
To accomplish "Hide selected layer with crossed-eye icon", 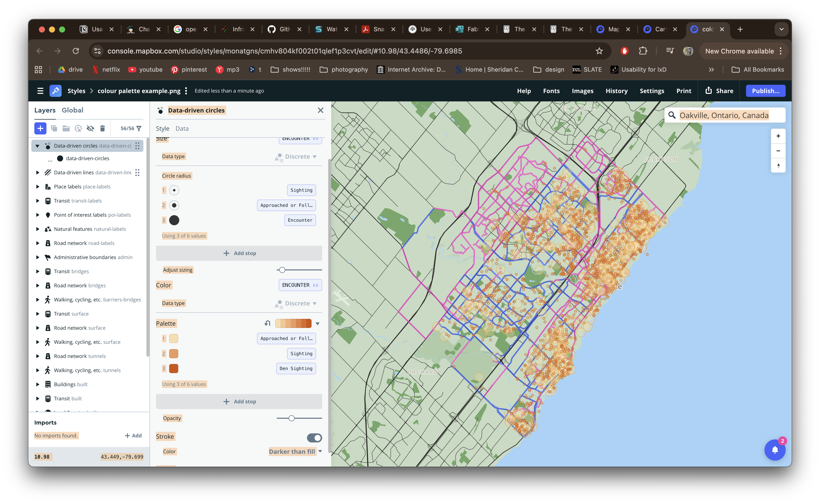I will [x=90, y=128].
